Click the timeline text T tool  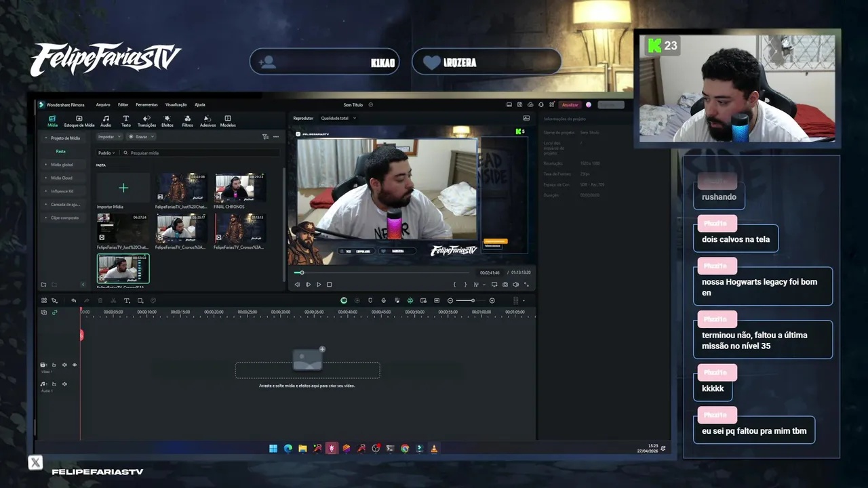pyautogui.click(x=127, y=301)
